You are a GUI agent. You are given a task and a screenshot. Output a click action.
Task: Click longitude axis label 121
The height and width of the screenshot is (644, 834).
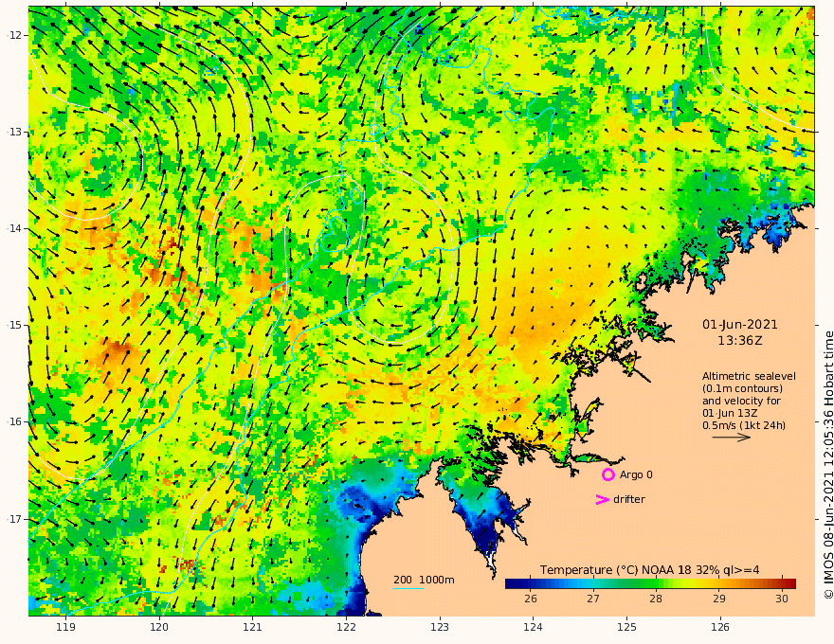coord(253,627)
